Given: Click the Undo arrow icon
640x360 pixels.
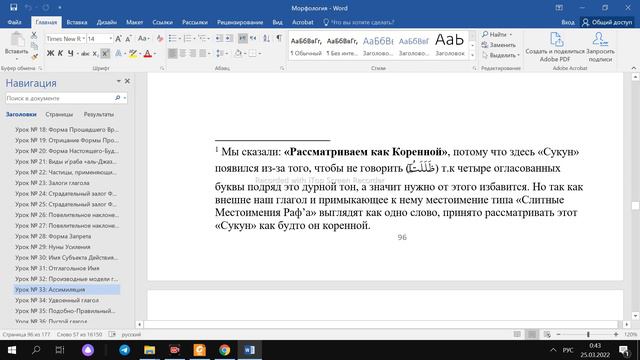Looking at the screenshot, I should 28,7.
